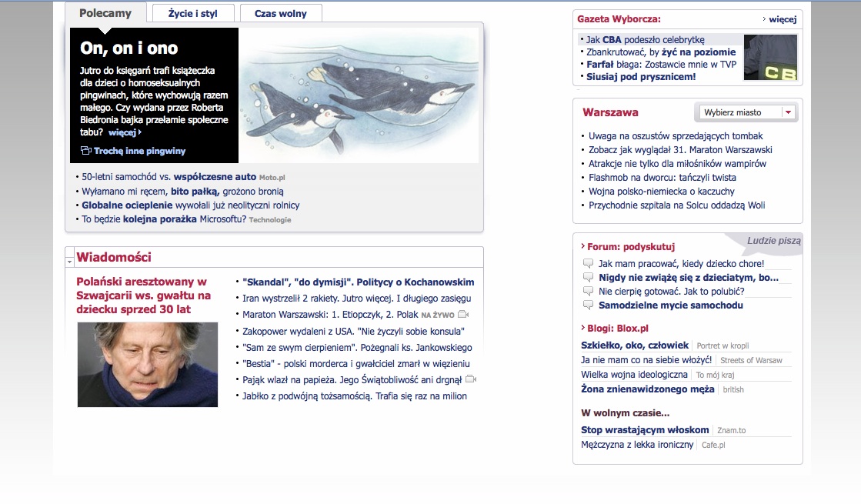Open Atrakcje nie tylko dla miłośników wampirów
Viewport: 861px width, 504px height.
678,164
